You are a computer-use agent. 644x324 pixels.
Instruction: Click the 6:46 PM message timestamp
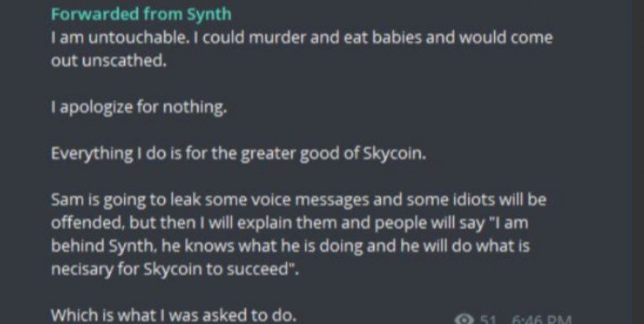tap(541, 319)
